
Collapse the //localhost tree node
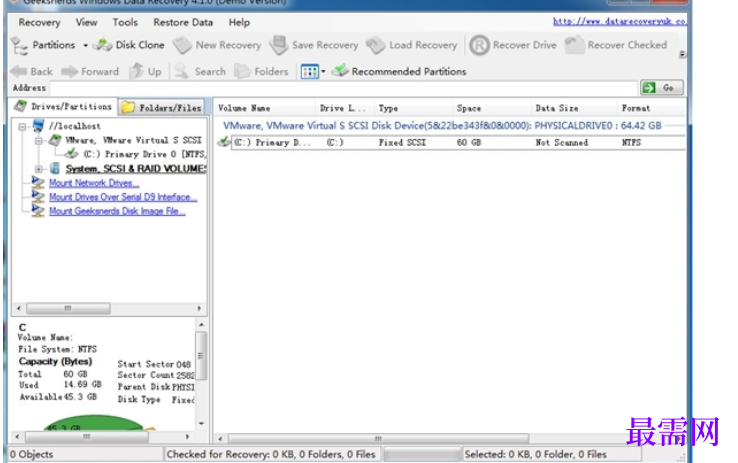pyautogui.click(x=22, y=126)
